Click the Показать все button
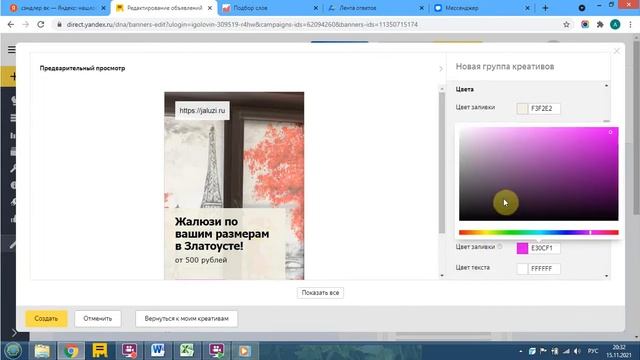This screenshot has width=640, height=360. [x=320, y=293]
